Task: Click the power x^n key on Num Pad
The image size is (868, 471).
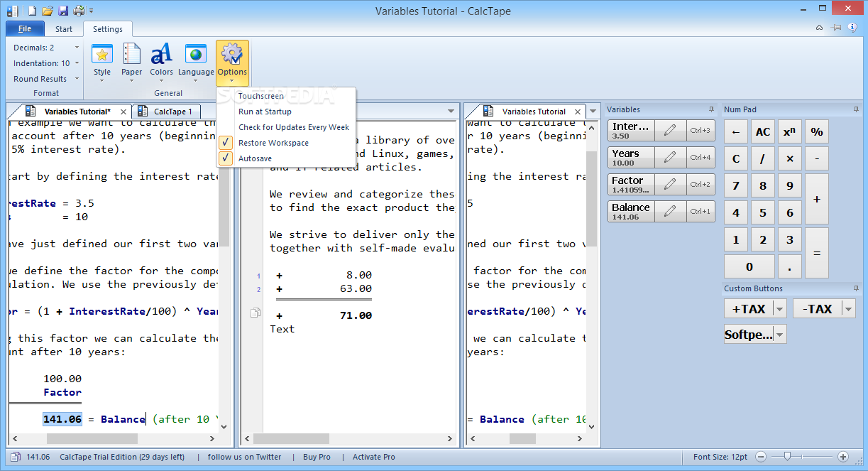Action: [x=789, y=131]
